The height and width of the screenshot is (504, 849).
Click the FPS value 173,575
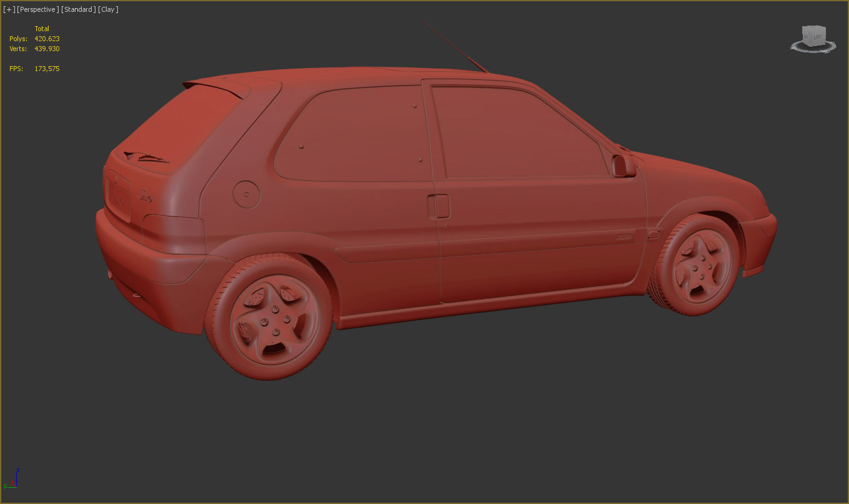click(47, 69)
